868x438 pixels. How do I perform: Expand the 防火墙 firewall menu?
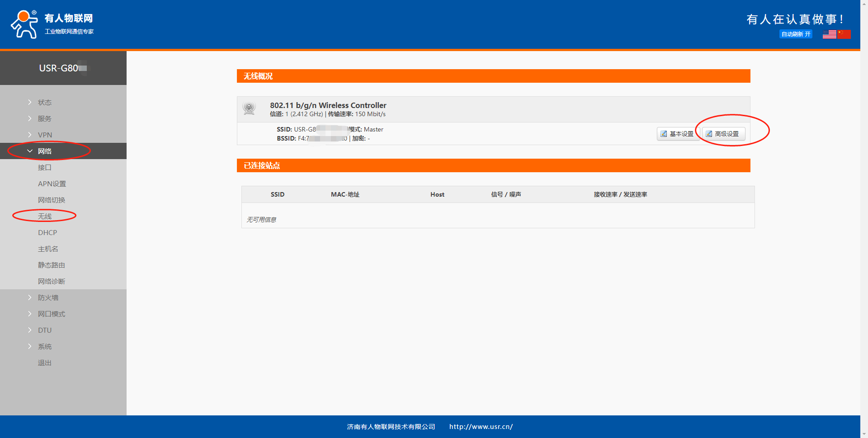48,298
